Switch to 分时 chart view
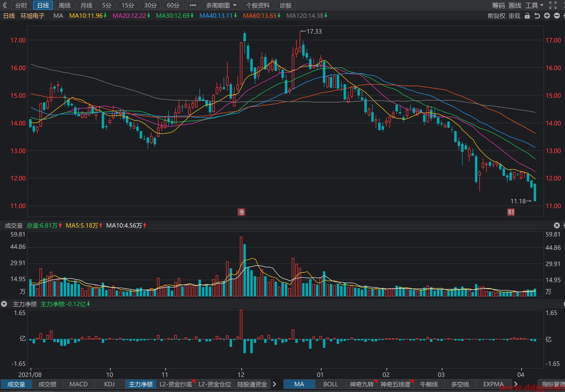Viewport: 565px width, 392px height. tap(21, 5)
